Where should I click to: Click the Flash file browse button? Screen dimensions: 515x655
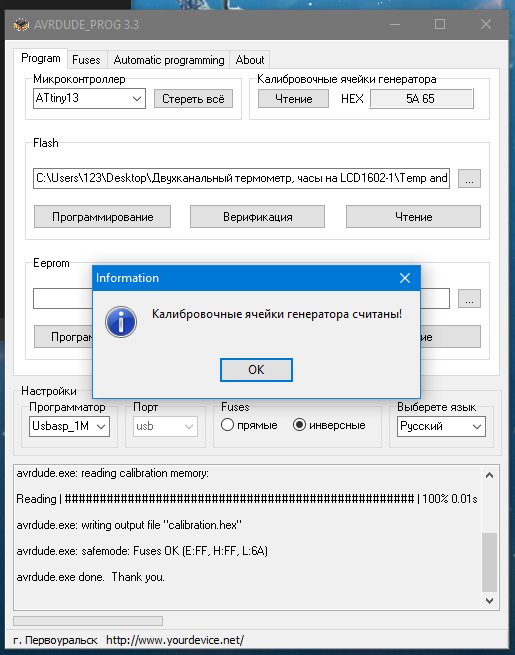tap(469, 178)
